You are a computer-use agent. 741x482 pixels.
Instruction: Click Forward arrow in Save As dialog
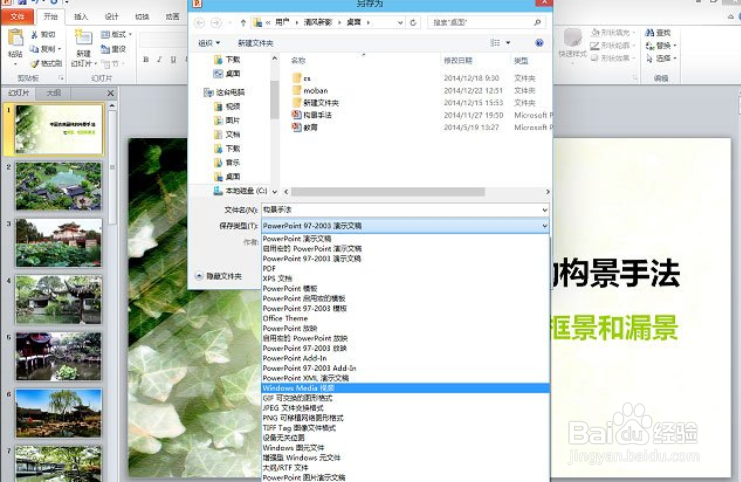coord(216,23)
